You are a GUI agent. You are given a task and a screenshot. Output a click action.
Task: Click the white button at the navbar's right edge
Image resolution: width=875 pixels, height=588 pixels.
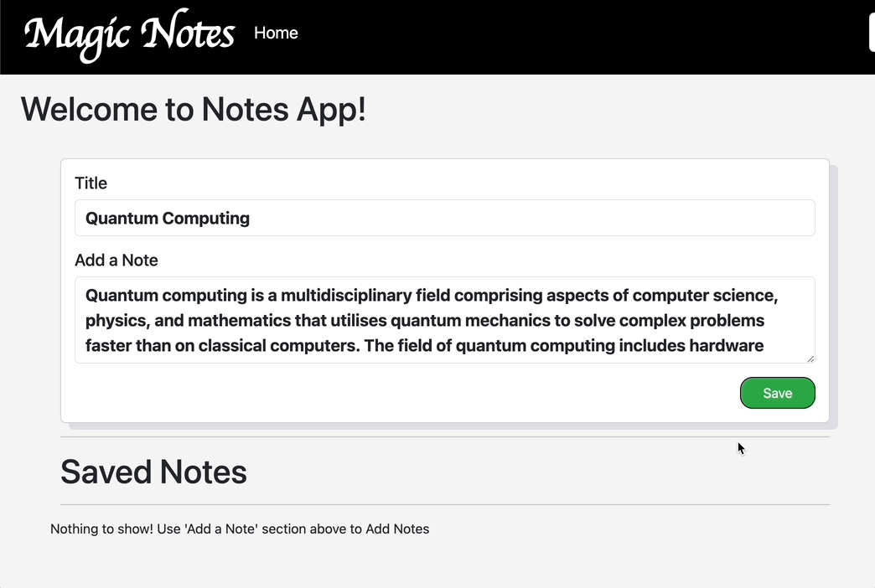[x=872, y=32]
